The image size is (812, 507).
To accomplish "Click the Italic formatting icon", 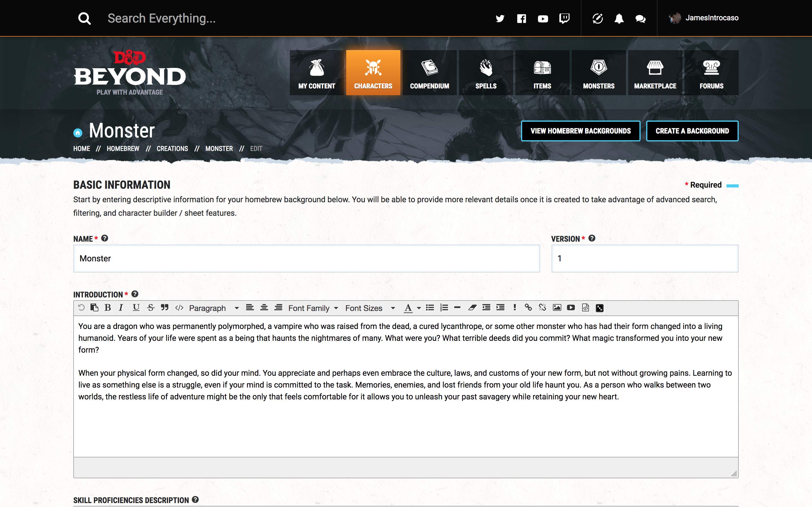I will click(x=121, y=307).
